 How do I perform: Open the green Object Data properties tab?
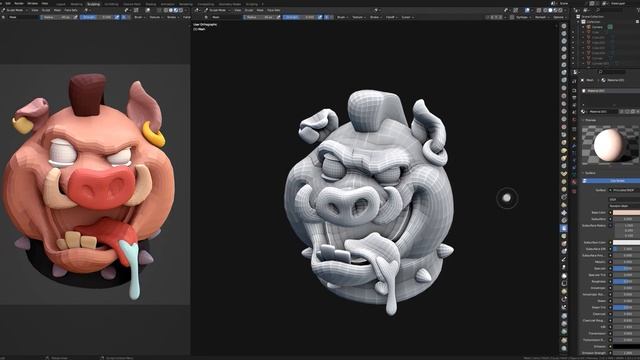(x=574, y=175)
